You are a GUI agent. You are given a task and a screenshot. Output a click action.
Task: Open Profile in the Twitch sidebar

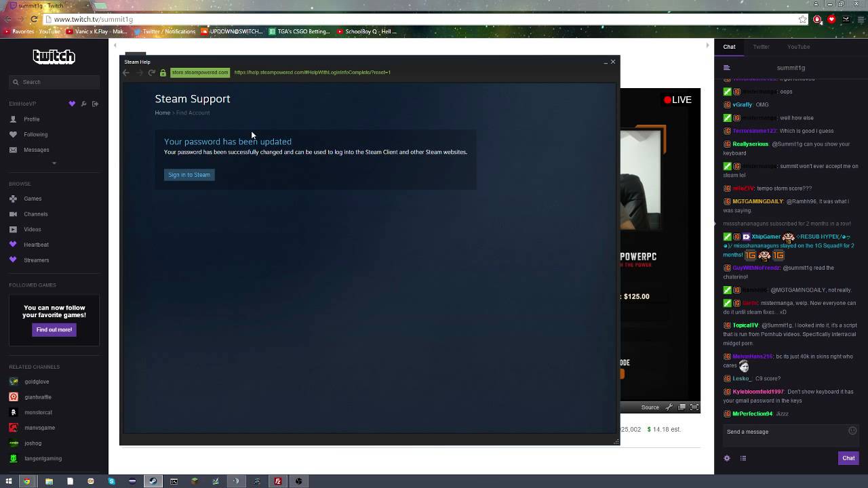[32, 119]
